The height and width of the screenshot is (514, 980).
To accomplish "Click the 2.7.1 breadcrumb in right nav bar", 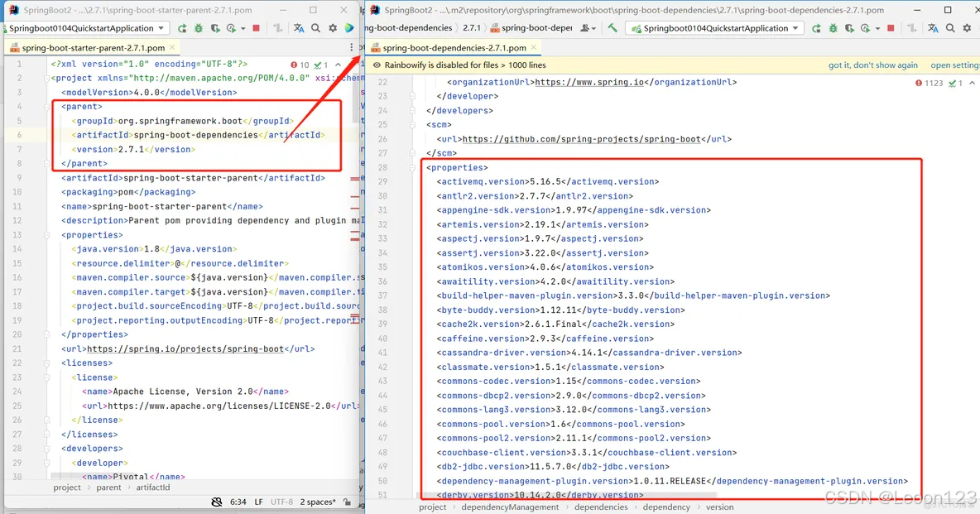I will point(471,28).
